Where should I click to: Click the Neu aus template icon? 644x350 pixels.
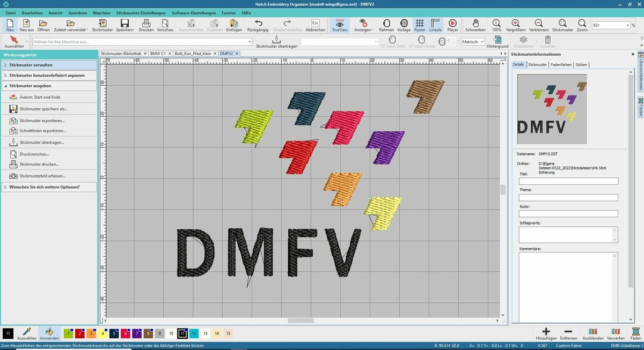click(x=26, y=25)
